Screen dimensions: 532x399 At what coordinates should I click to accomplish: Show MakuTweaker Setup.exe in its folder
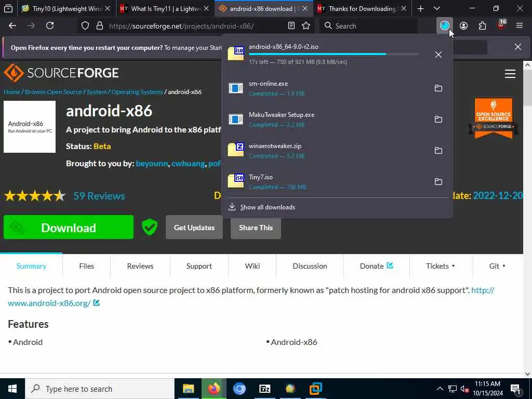click(x=438, y=119)
